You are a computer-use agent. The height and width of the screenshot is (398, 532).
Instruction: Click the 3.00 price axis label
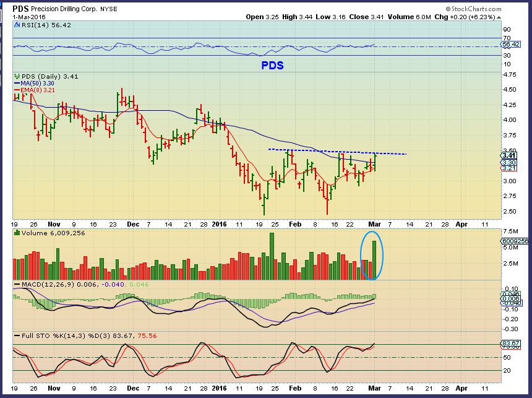point(510,181)
